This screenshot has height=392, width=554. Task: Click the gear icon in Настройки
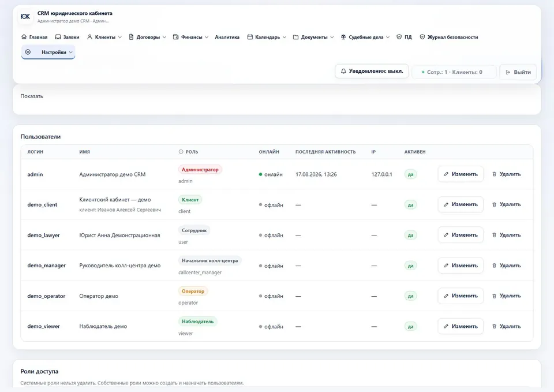pos(28,52)
